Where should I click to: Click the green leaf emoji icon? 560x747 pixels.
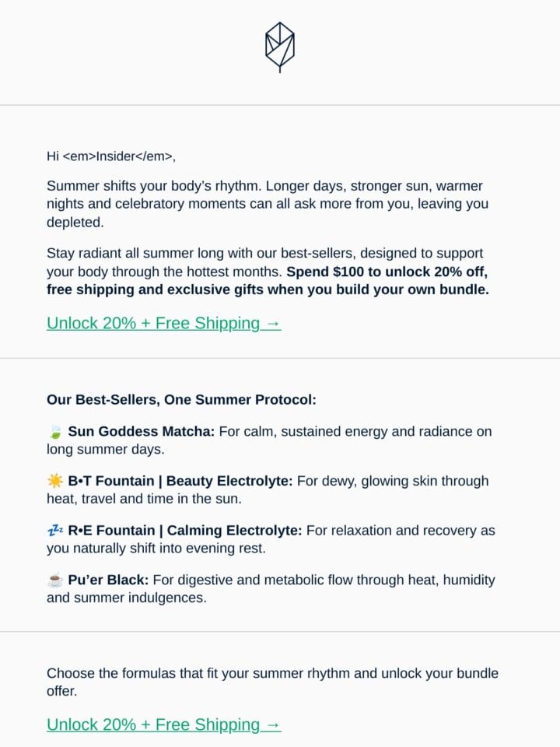click(x=55, y=432)
